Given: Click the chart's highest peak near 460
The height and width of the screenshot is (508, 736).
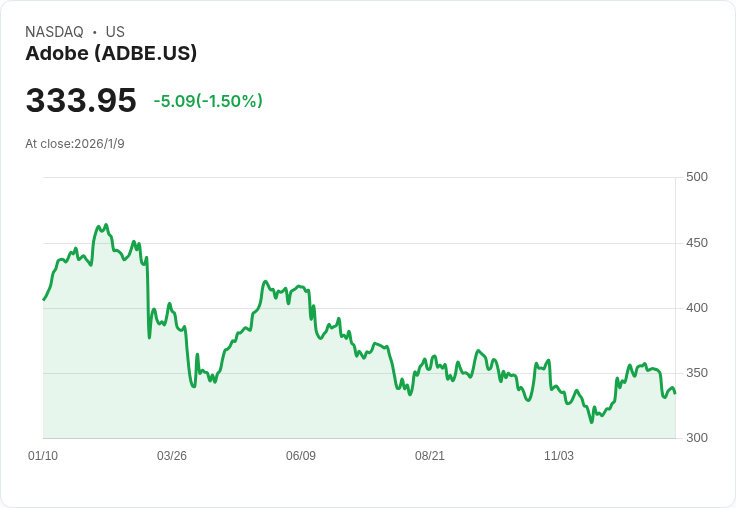Looking at the screenshot, I should pyautogui.click(x=106, y=225).
